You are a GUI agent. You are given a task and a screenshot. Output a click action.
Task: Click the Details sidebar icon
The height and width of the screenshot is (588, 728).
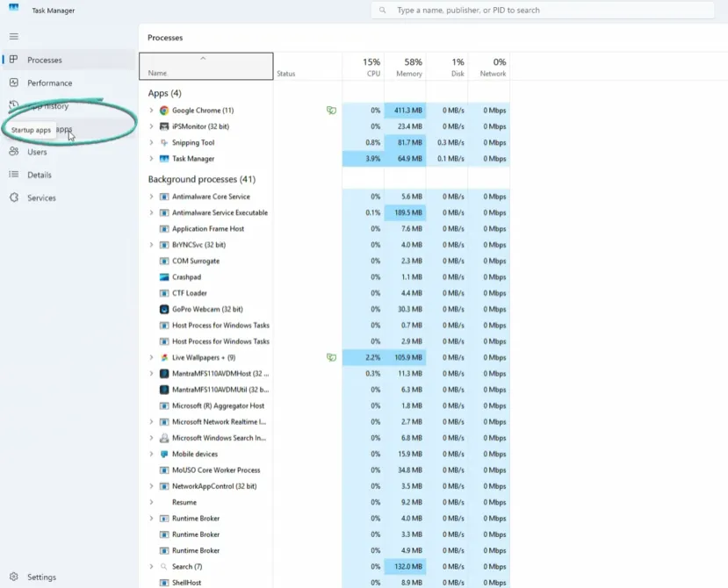[14, 175]
